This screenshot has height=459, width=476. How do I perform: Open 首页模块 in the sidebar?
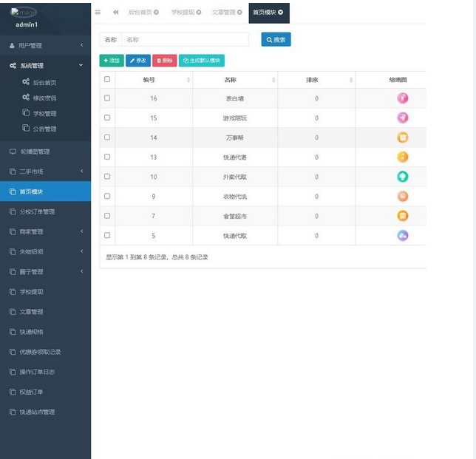(x=45, y=191)
